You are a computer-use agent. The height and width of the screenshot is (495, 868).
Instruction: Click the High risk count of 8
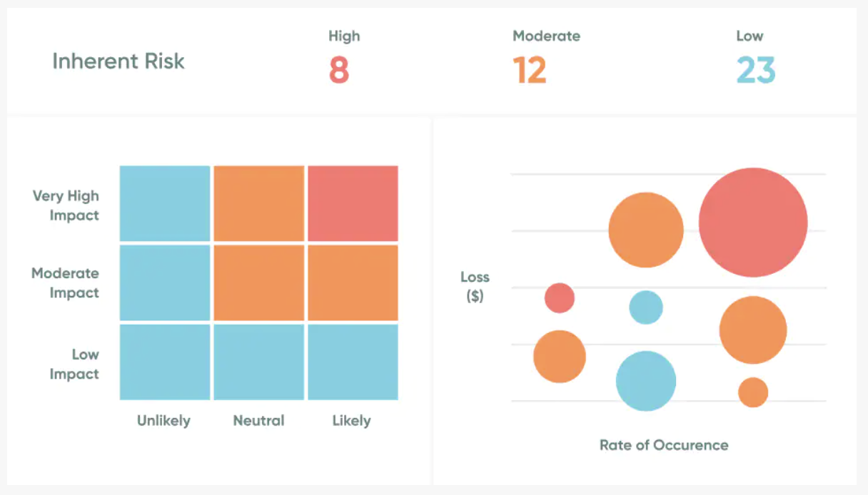pos(339,70)
